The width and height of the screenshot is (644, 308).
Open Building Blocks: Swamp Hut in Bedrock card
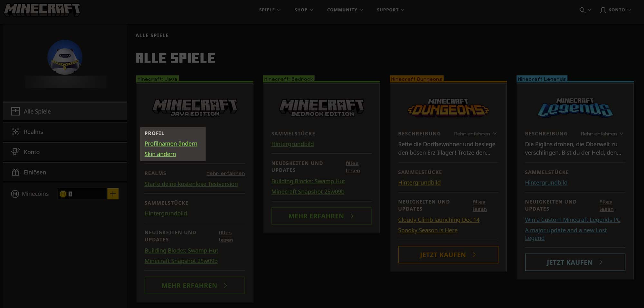308,181
